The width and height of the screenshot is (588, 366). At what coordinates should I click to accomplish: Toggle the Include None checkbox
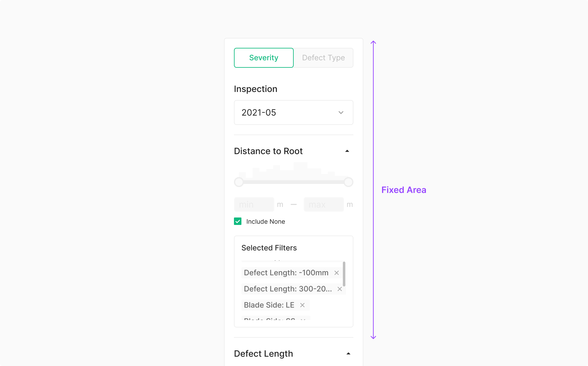[x=238, y=221]
